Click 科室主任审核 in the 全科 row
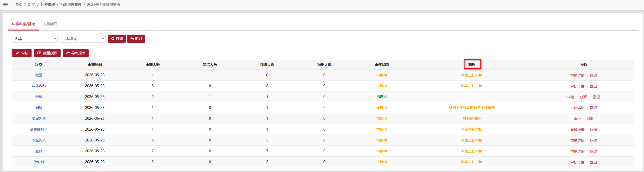The image size is (644, 172). point(472,151)
